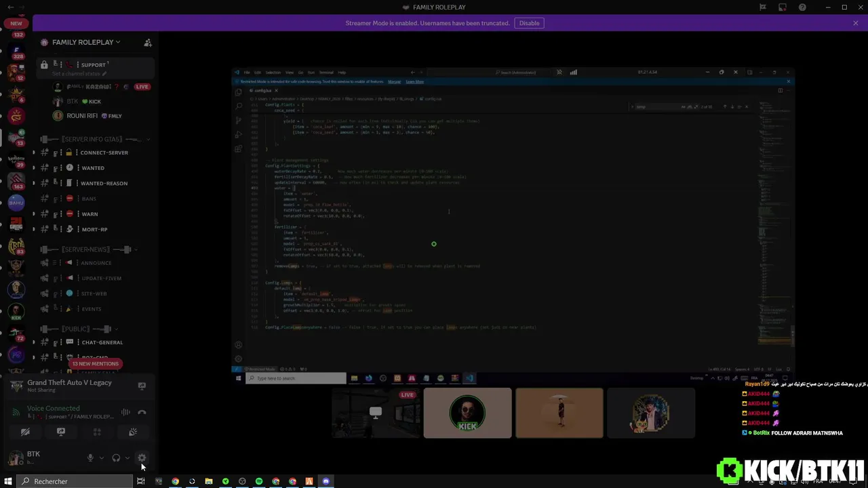Expand threads arrow for CONNECT-SERVER
Viewport: 868px width, 488px height.
click(x=34, y=152)
